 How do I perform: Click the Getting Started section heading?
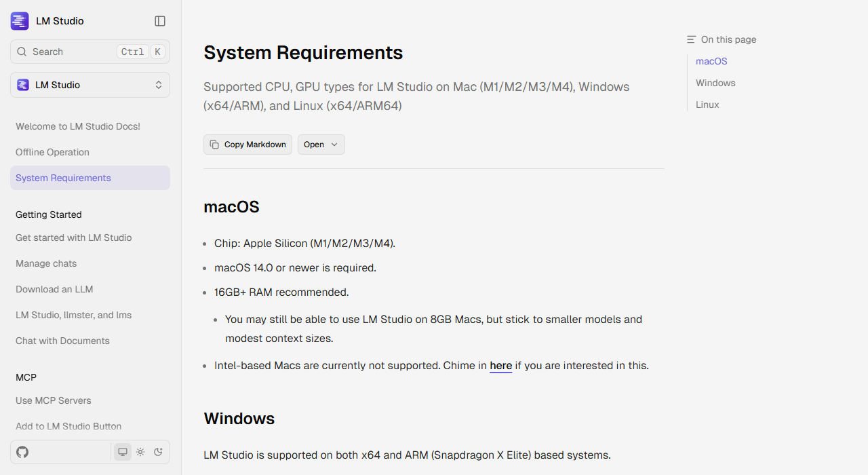click(49, 214)
